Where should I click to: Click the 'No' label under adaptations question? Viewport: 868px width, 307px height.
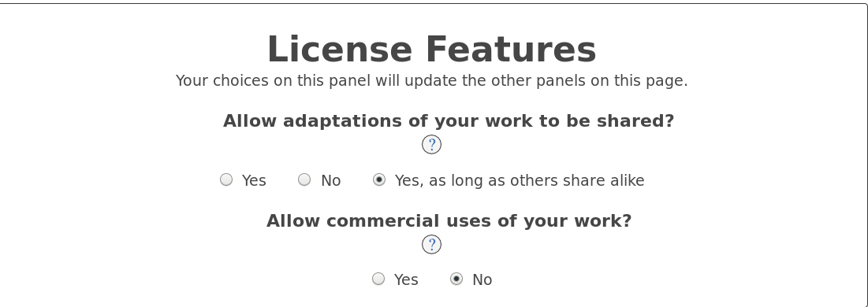pos(330,181)
